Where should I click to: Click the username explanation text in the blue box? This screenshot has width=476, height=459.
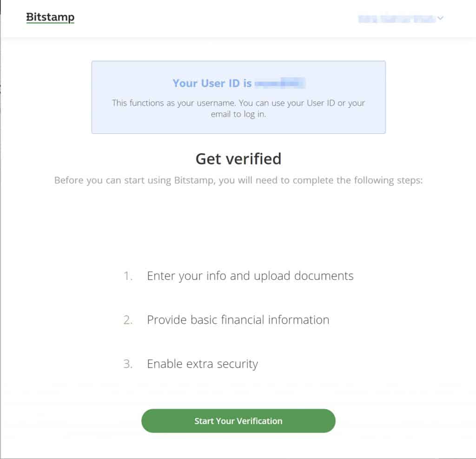click(x=238, y=108)
